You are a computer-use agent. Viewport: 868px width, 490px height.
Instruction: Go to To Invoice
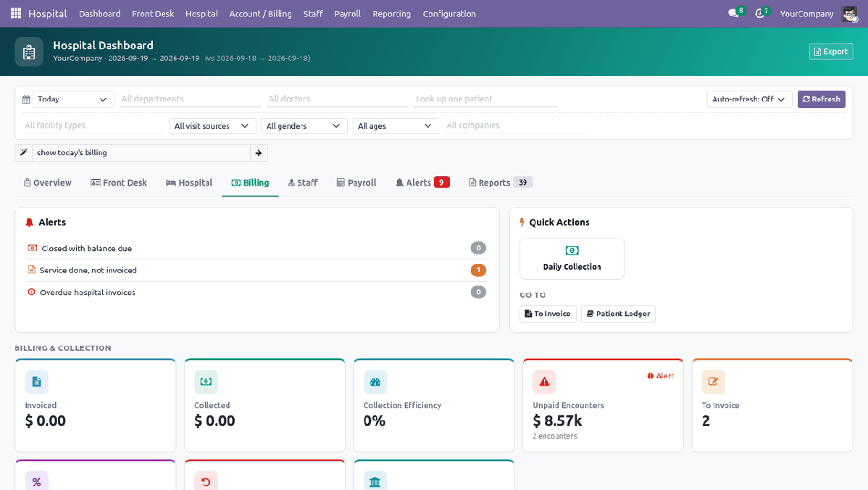click(x=548, y=314)
